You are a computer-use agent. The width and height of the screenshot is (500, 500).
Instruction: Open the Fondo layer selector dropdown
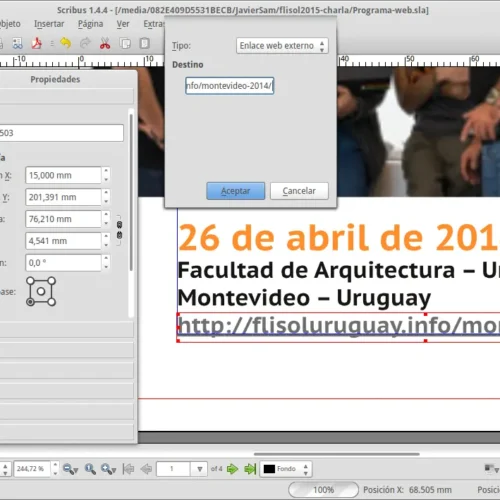click(286, 469)
